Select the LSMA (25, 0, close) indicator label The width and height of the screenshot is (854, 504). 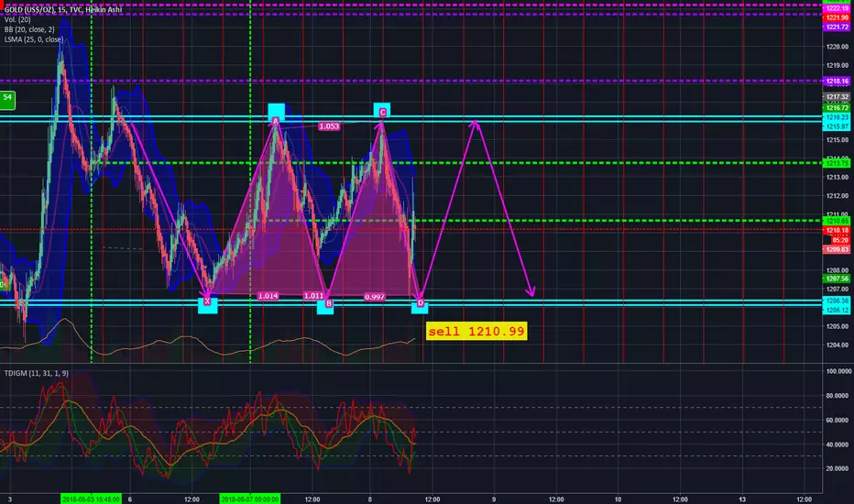pos(34,39)
